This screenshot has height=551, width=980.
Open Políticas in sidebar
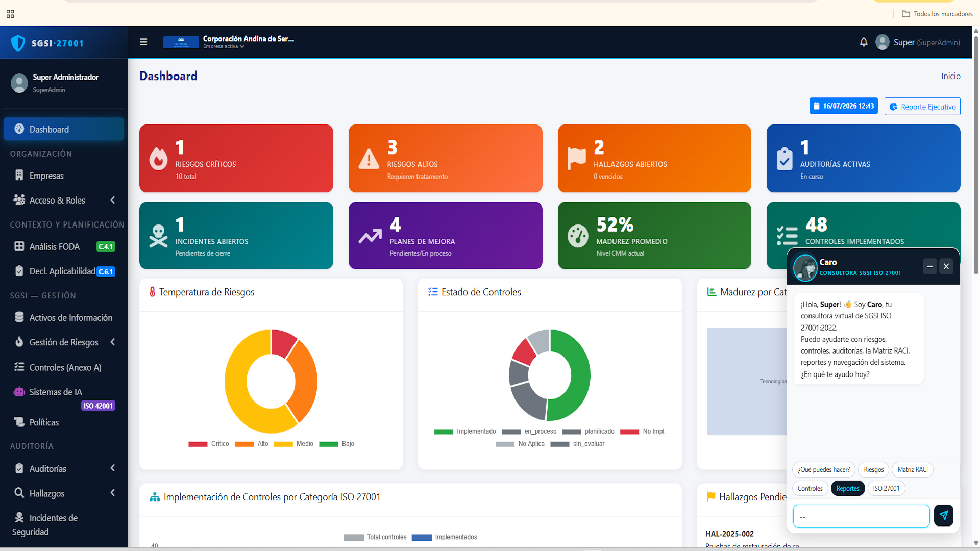64,422
